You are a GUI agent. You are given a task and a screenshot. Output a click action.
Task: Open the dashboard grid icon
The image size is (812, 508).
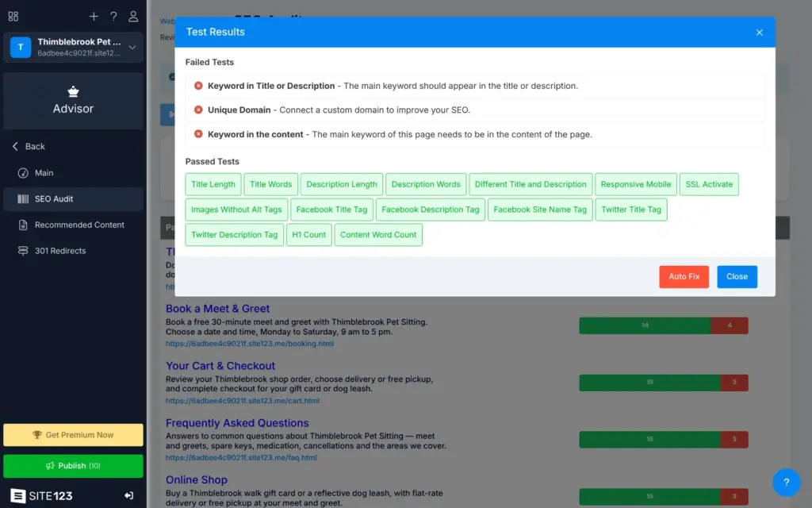(x=13, y=17)
